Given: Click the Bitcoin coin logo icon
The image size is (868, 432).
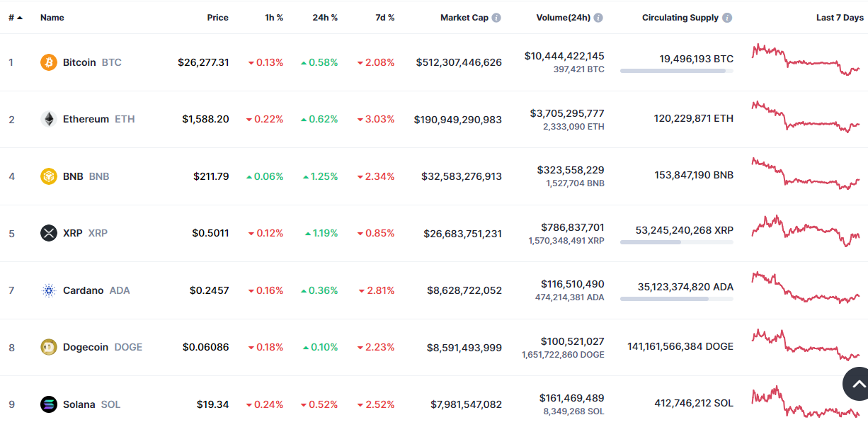Looking at the screenshot, I should point(49,62).
